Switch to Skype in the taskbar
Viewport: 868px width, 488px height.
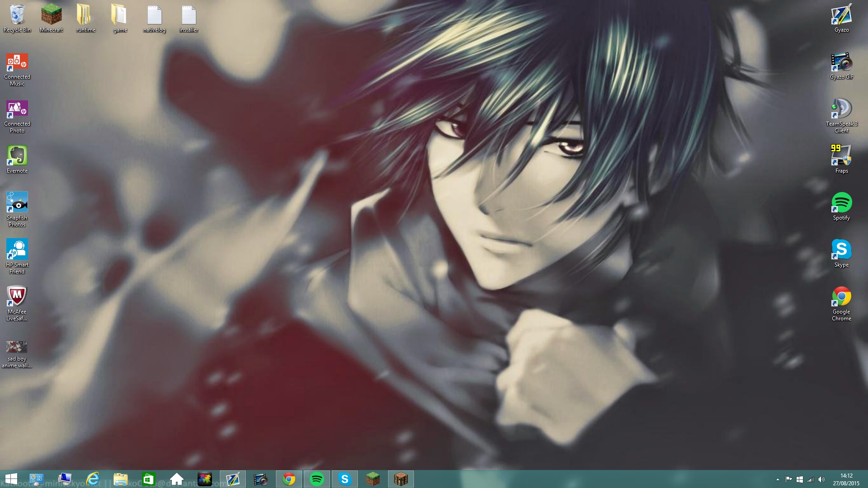[x=345, y=479]
